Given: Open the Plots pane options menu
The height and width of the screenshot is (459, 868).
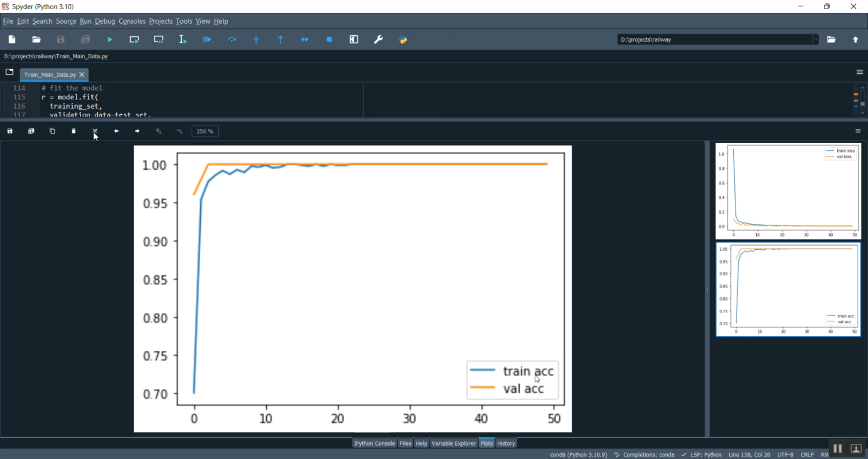Looking at the screenshot, I should click(859, 131).
